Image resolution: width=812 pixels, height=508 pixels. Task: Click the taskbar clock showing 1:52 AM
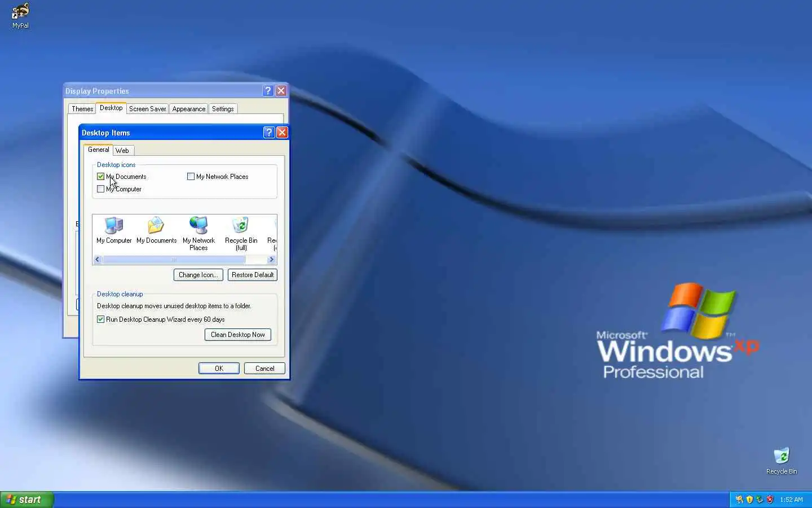pyautogui.click(x=791, y=500)
